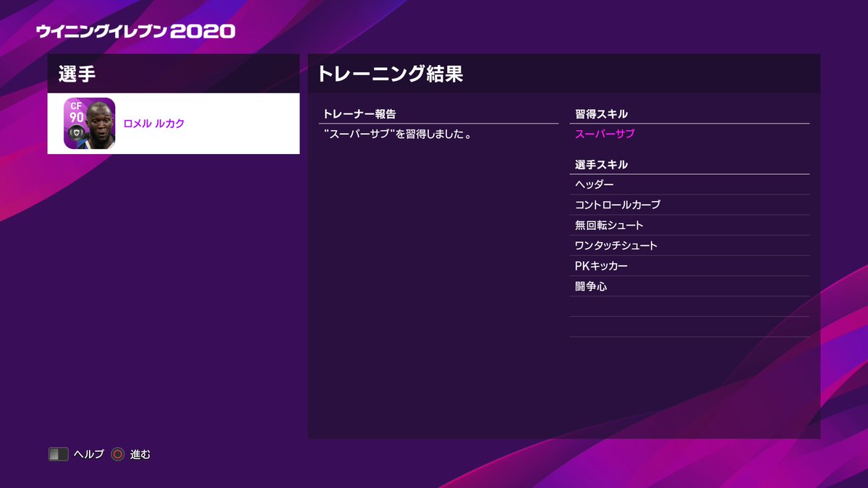This screenshot has width=868, height=488.
Task: Click the player name ロメル ルカク
Action: 154,124
